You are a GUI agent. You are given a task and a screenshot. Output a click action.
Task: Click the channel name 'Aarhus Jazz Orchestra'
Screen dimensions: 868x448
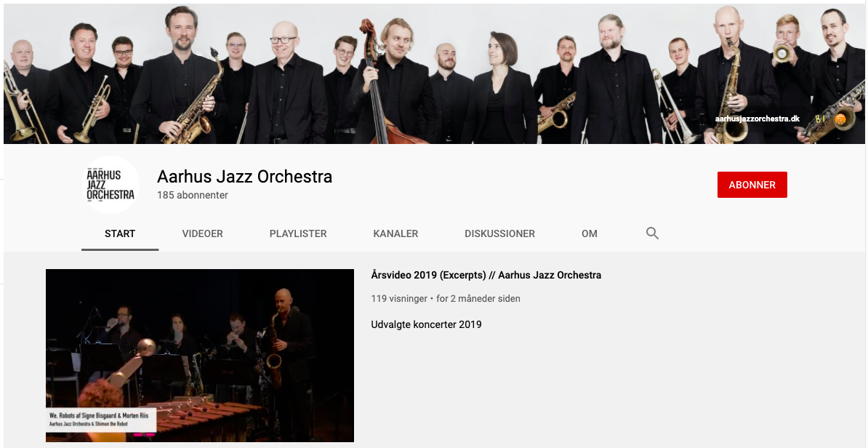[245, 177]
